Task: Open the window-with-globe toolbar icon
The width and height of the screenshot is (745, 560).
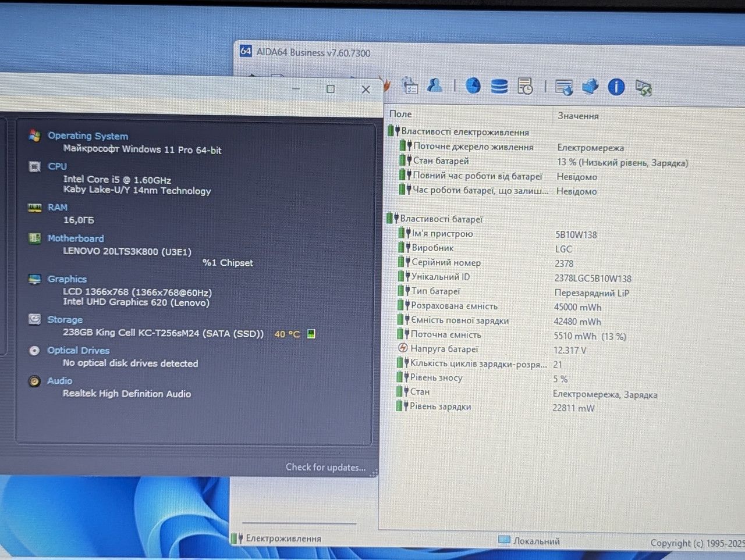Action: (x=563, y=87)
